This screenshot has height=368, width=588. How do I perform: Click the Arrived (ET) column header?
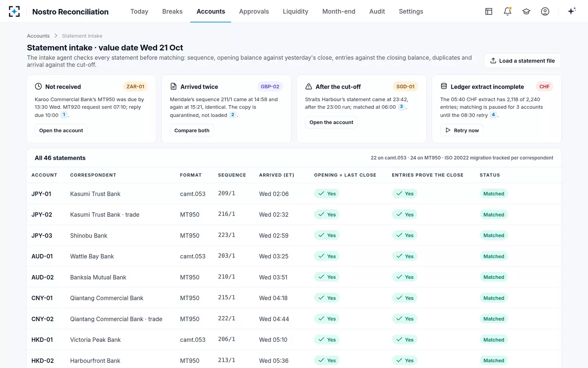(276, 175)
